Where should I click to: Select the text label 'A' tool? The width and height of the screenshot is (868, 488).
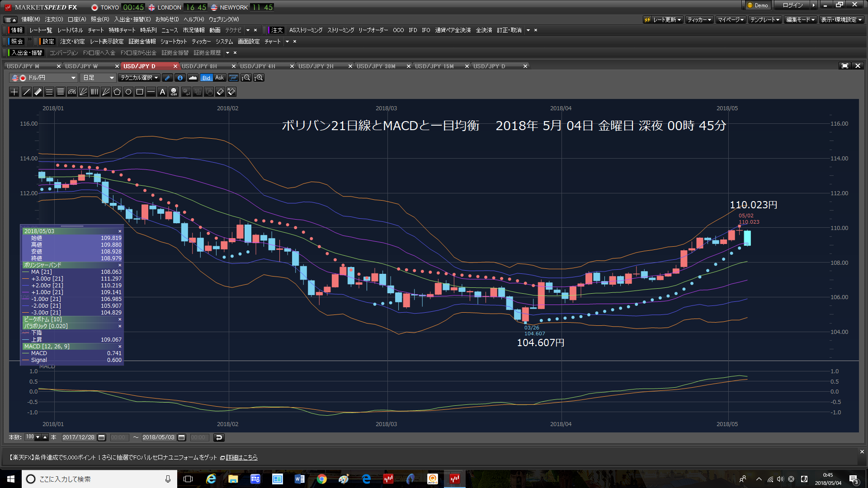pyautogui.click(x=162, y=92)
